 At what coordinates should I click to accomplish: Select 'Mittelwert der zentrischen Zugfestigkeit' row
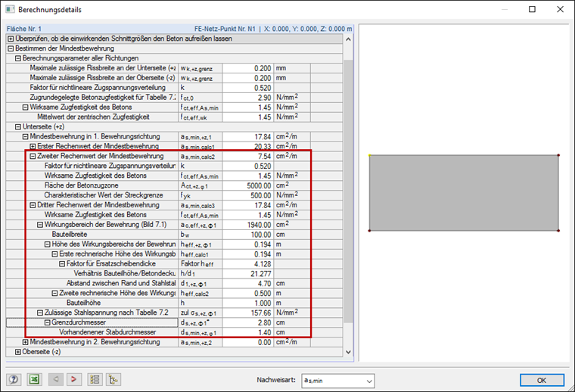[x=174, y=117]
